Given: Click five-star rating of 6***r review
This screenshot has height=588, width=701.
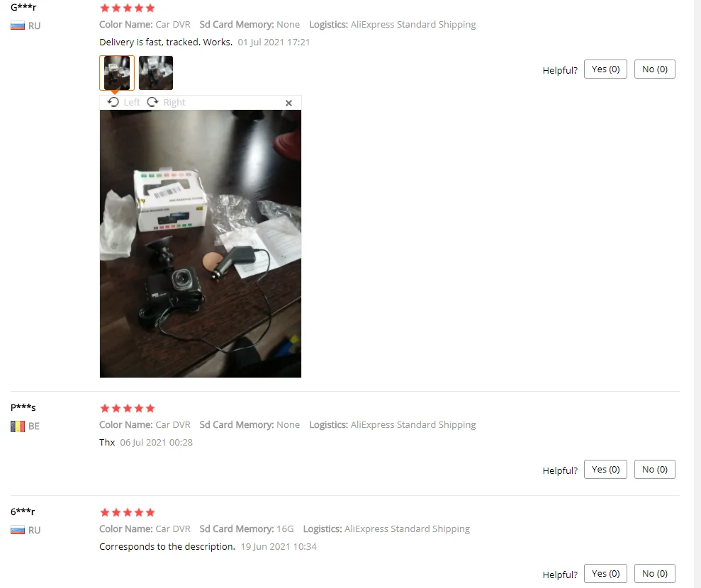Looking at the screenshot, I should [x=128, y=512].
